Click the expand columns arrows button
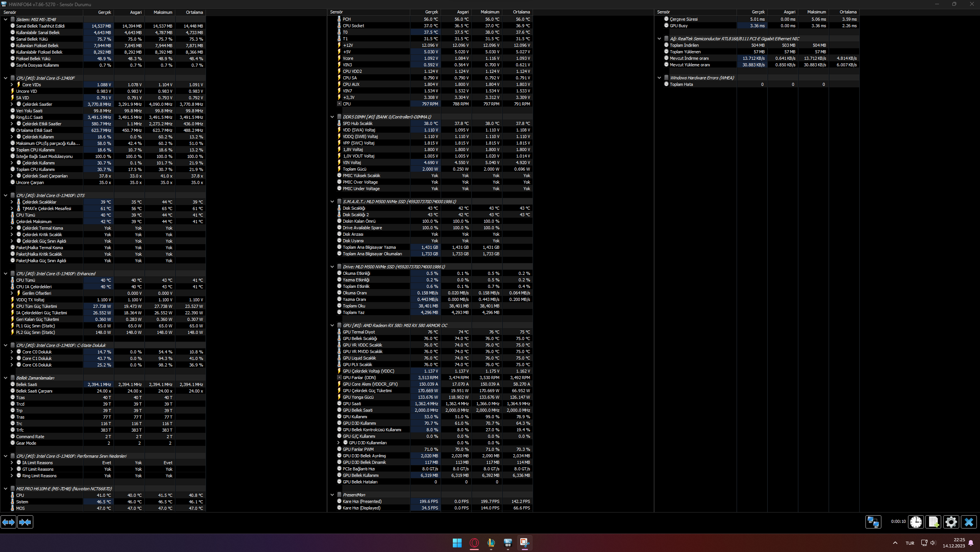 point(8,522)
